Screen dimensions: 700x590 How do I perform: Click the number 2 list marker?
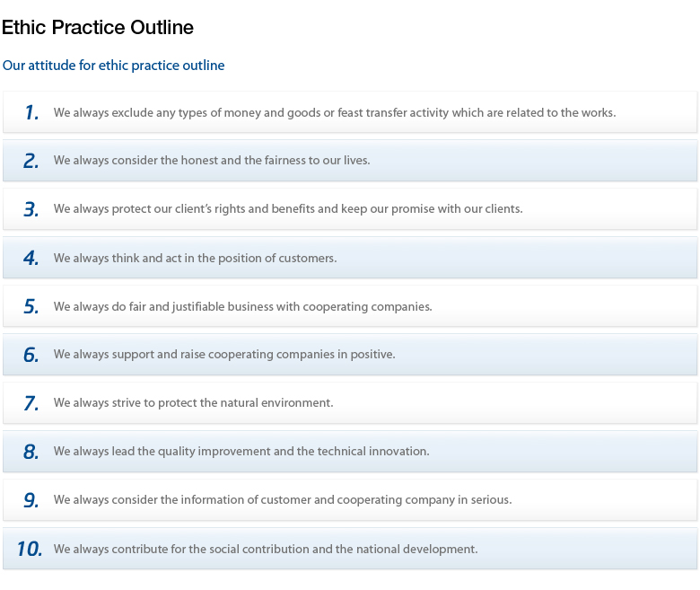point(31,161)
